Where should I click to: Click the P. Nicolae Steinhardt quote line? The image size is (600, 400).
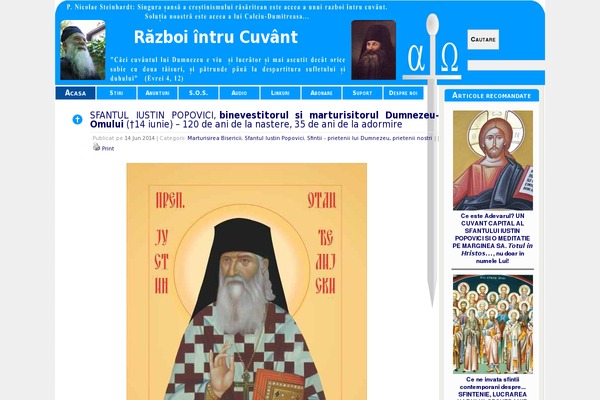pos(227,7)
